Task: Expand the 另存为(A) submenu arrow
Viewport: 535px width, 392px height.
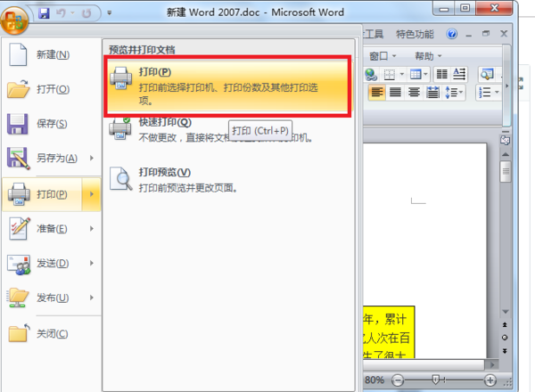Action: click(x=92, y=158)
